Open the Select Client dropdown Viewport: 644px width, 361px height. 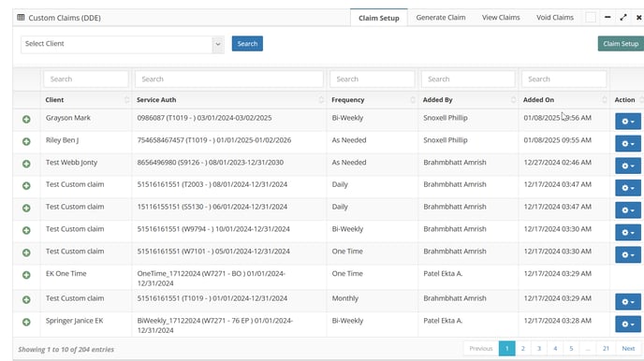coord(123,44)
